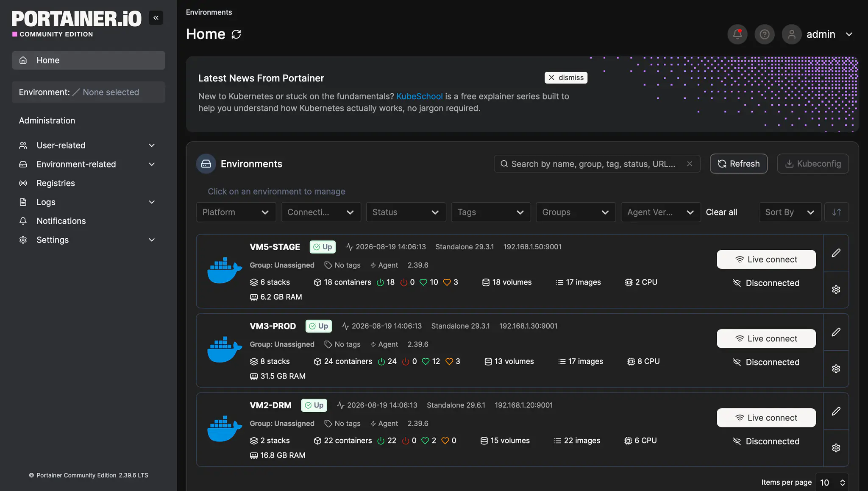Change the Items per page selector
868x491 pixels.
[x=832, y=483]
